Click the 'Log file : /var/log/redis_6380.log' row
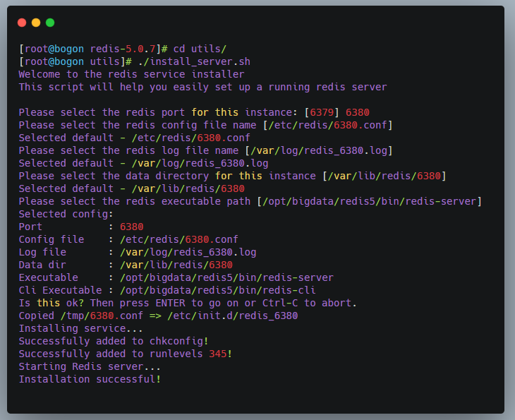This screenshot has height=420, width=515. point(138,253)
